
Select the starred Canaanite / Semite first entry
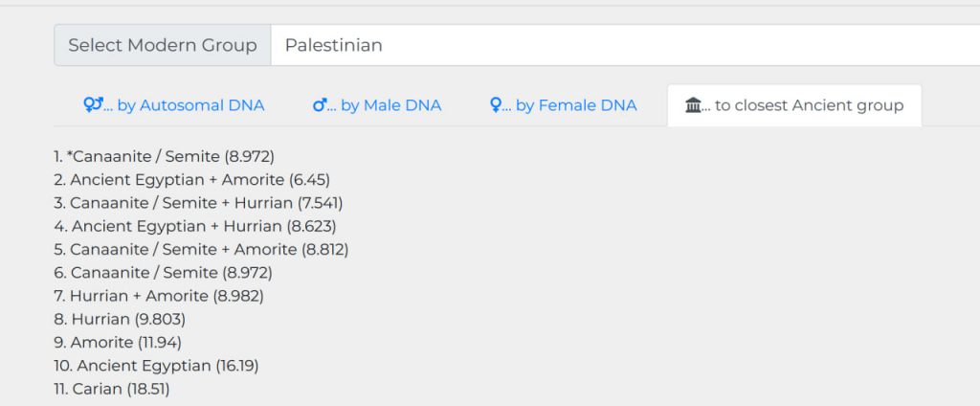click(x=165, y=156)
